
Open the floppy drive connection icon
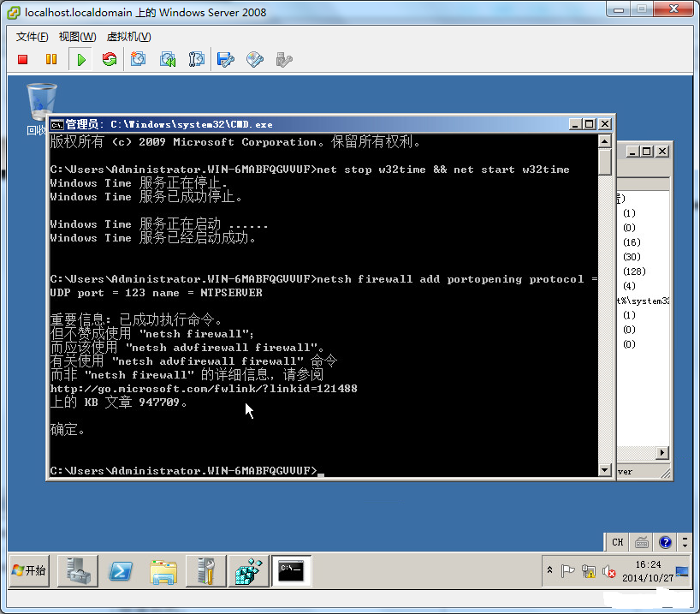click(x=225, y=59)
